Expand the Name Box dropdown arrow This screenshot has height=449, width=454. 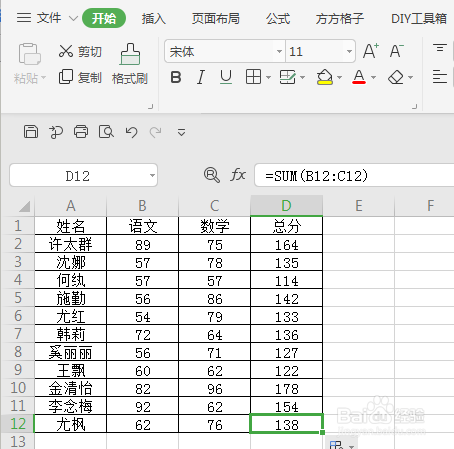pos(152,175)
